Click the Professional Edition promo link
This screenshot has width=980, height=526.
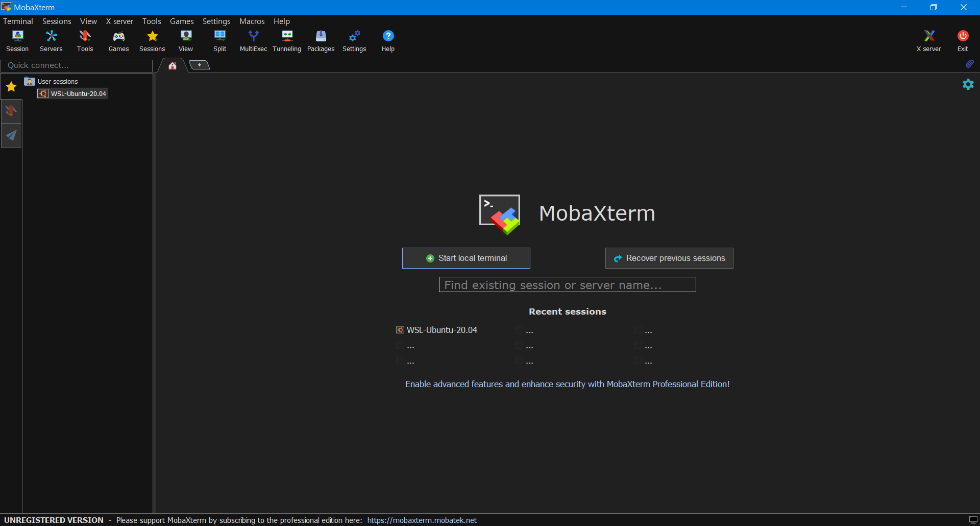click(x=567, y=384)
